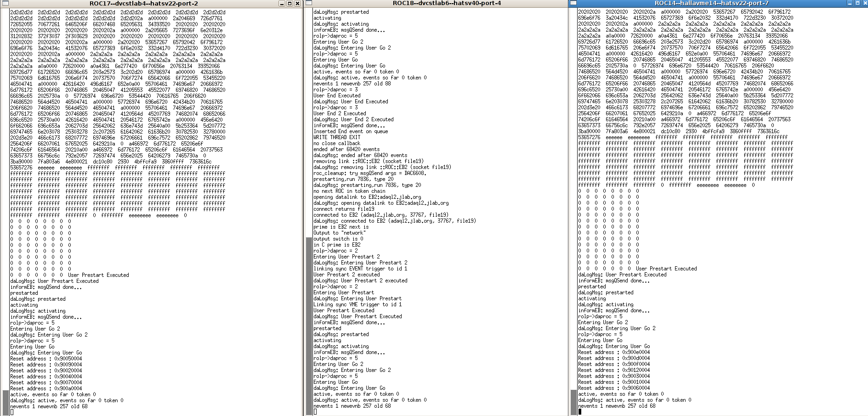Click 'User End 2 Executed' line in ROC18
Screen dimensions: 868x416
[x=340, y=113]
